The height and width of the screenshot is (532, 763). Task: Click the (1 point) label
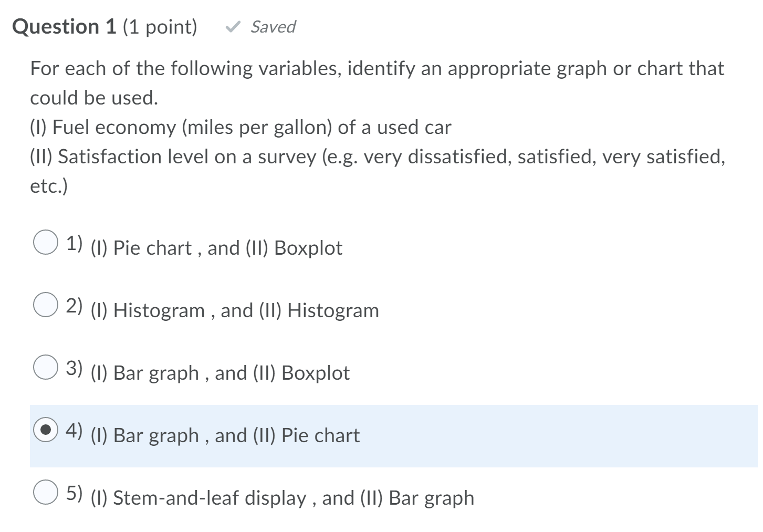[x=159, y=26]
